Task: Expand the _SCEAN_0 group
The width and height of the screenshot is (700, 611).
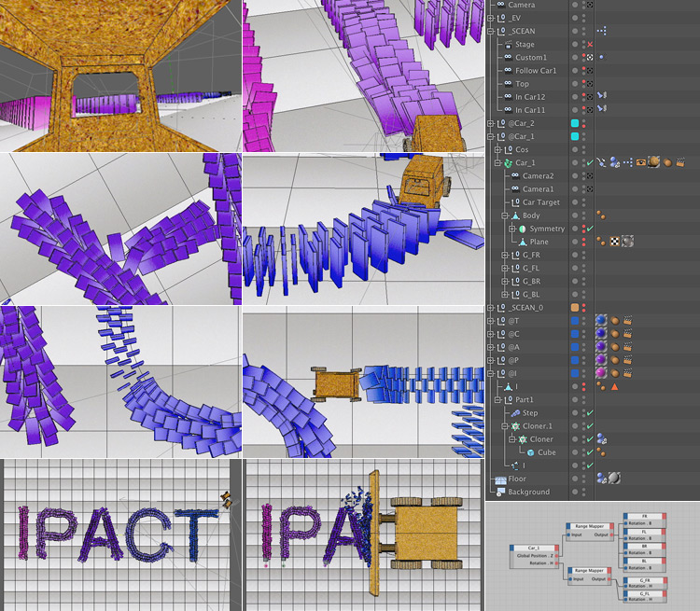Action: [x=490, y=308]
